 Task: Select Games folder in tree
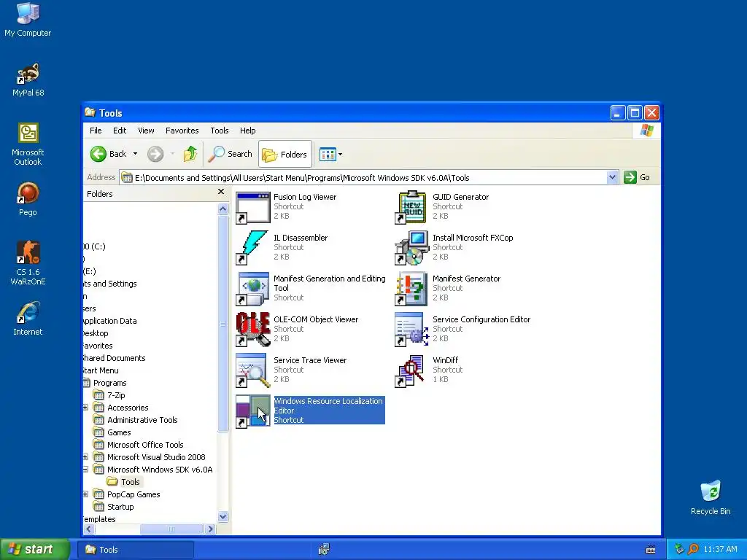click(x=112, y=432)
